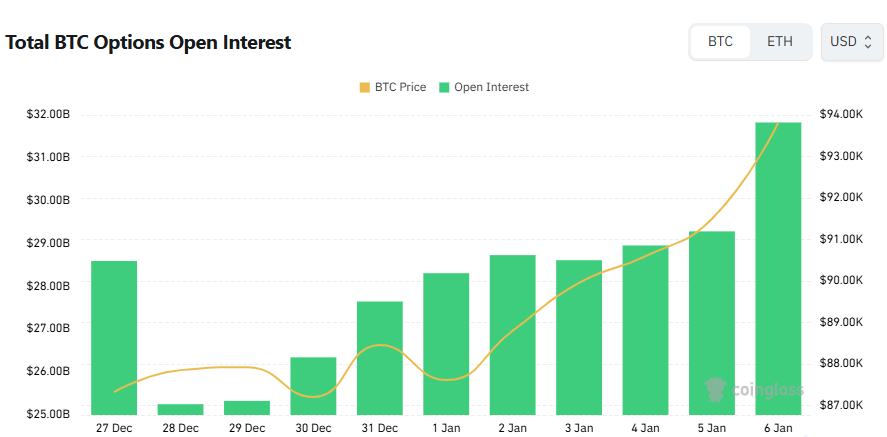Click the 30 Dec open interest bar
This screenshot has height=437, width=887.
pos(313,386)
